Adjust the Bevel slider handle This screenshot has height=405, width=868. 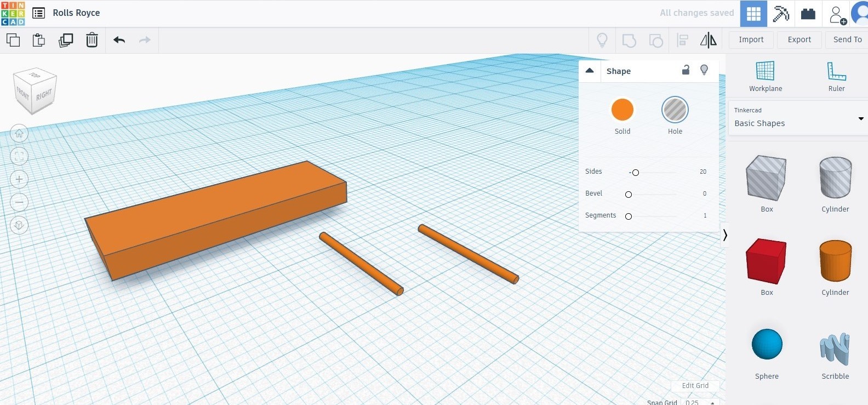pos(629,195)
